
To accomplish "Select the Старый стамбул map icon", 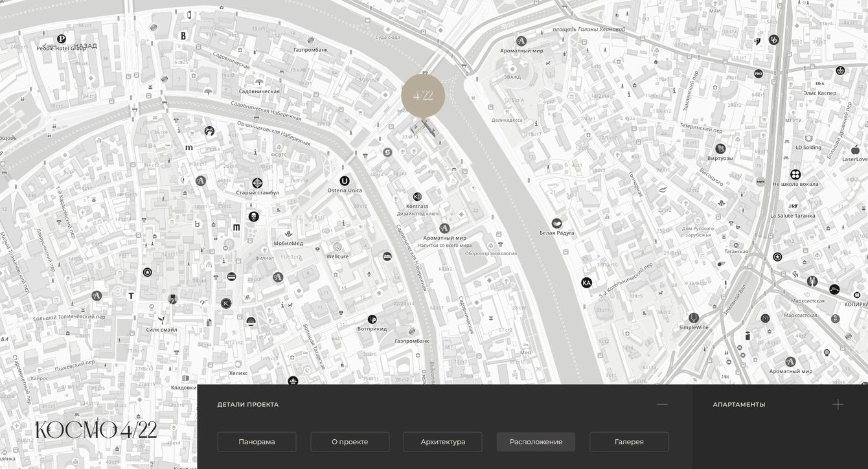I will [257, 183].
